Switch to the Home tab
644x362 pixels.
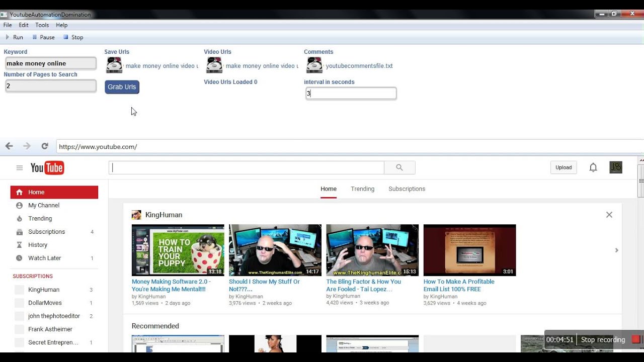point(329,189)
